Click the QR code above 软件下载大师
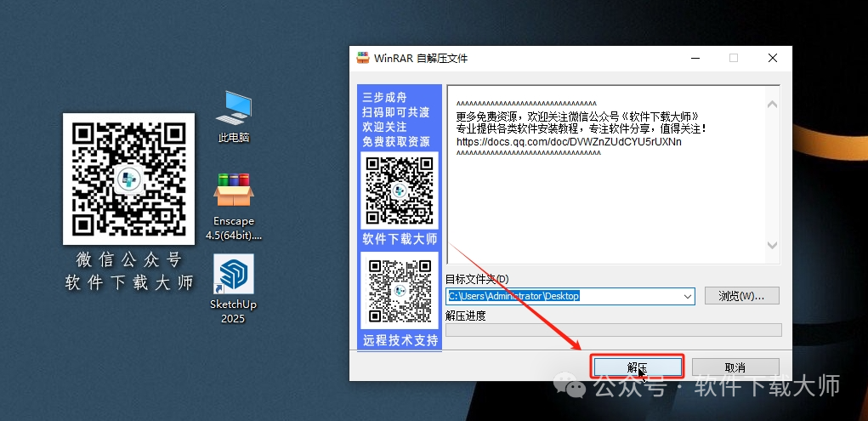 [400, 191]
